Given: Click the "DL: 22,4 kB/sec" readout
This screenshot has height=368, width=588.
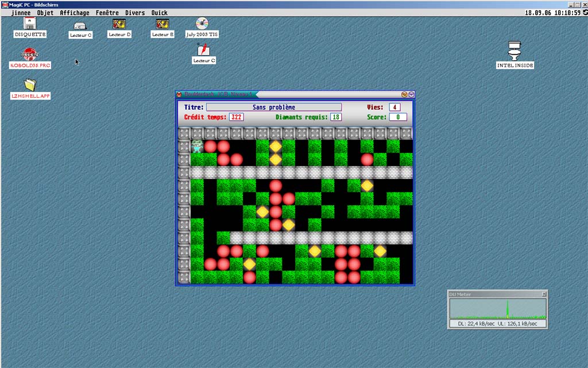Looking at the screenshot, I should coord(476,323).
